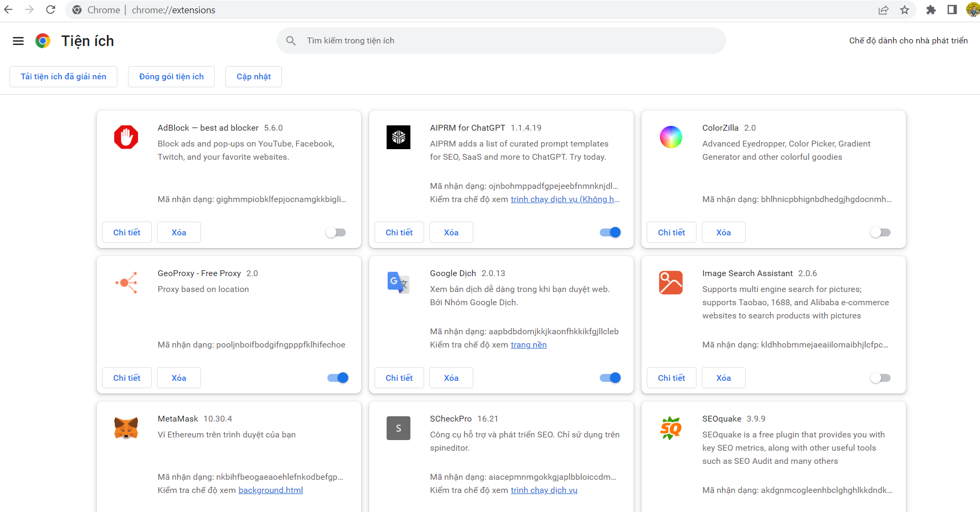Open Chi tiết for Google Dịch
The height and width of the screenshot is (512, 980).
(399, 378)
